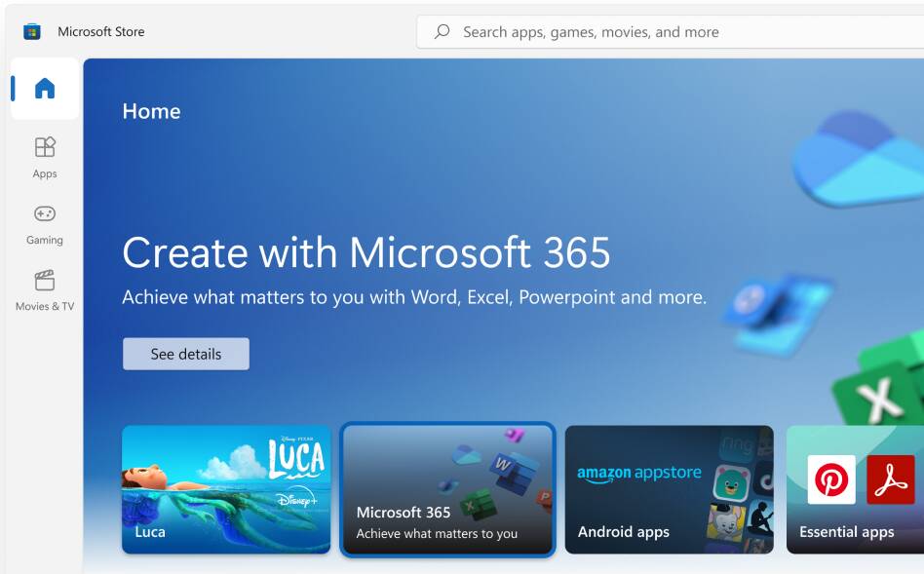This screenshot has height=574, width=924.
Task: Open the Luca movie card
Action: [226, 490]
